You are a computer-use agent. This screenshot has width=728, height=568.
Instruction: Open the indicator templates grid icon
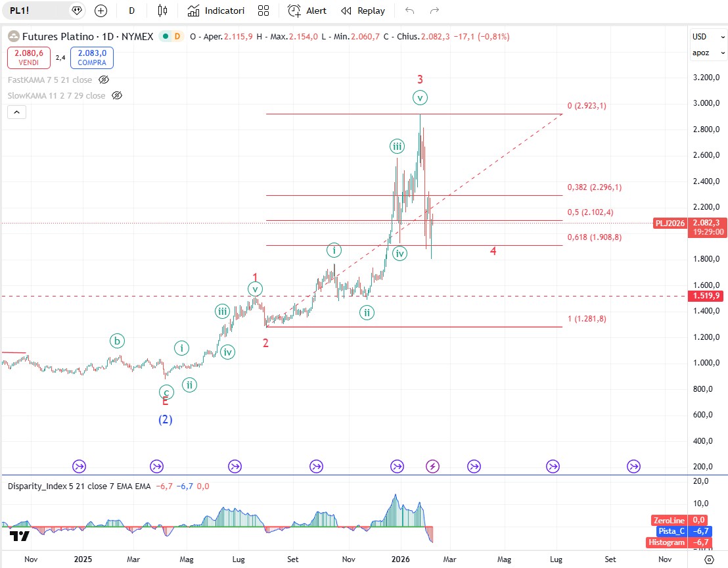(263, 11)
